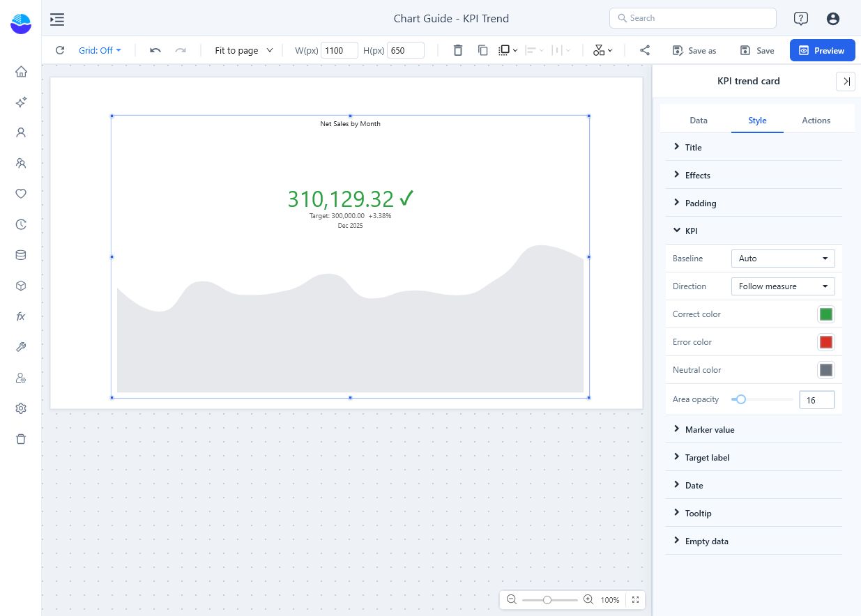
Task: Open the fx formulas sidebar icon
Action: pos(21,316)
